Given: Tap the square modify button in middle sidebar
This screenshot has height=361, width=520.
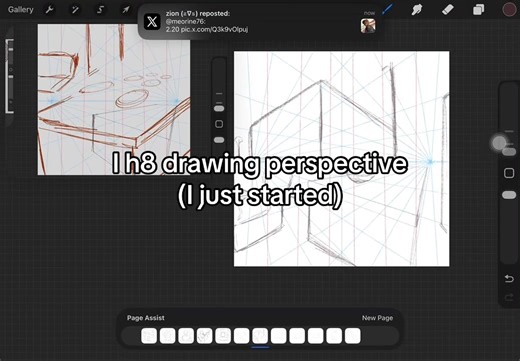Looking at the screenshot, I should pos(219,124).
